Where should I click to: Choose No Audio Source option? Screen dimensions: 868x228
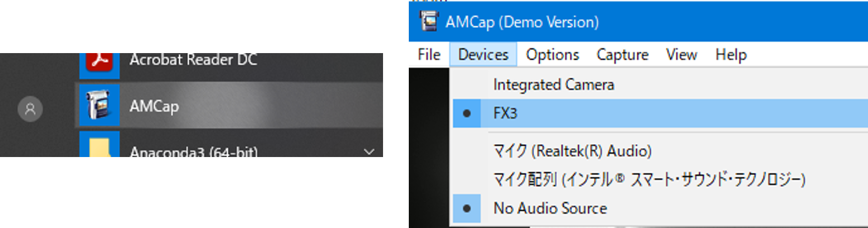pyautogui.click(x=660, y=208)
